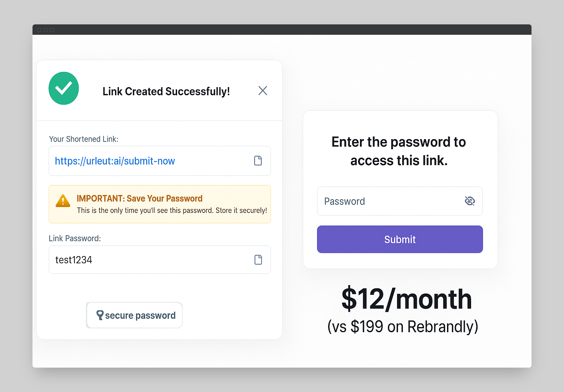This screenshot has width=564, height=392.
Task: Click the third window control dot in the title bar
Action: tap(52, 30)
